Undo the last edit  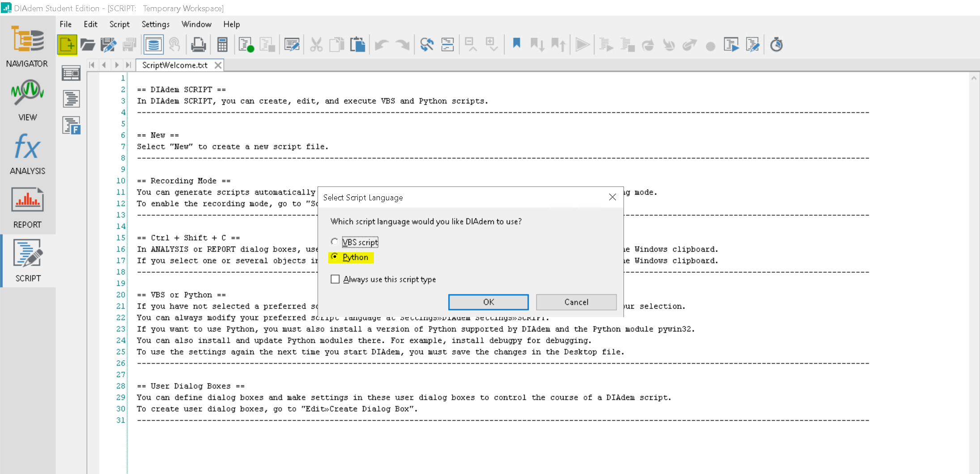[382, 45]
